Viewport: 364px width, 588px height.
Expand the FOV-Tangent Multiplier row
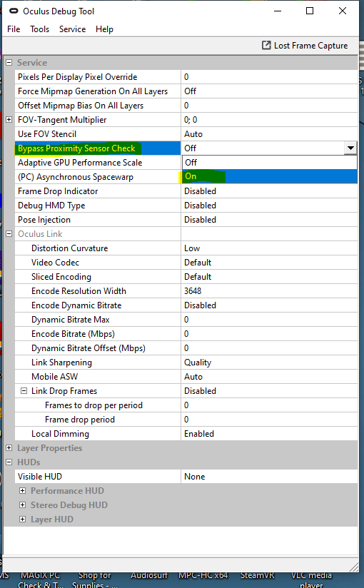click(9, 120)
